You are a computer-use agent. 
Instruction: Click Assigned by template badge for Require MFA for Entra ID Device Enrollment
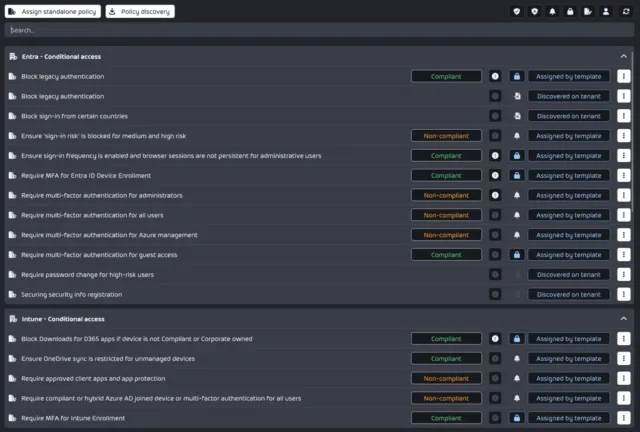tap(569, 176)
